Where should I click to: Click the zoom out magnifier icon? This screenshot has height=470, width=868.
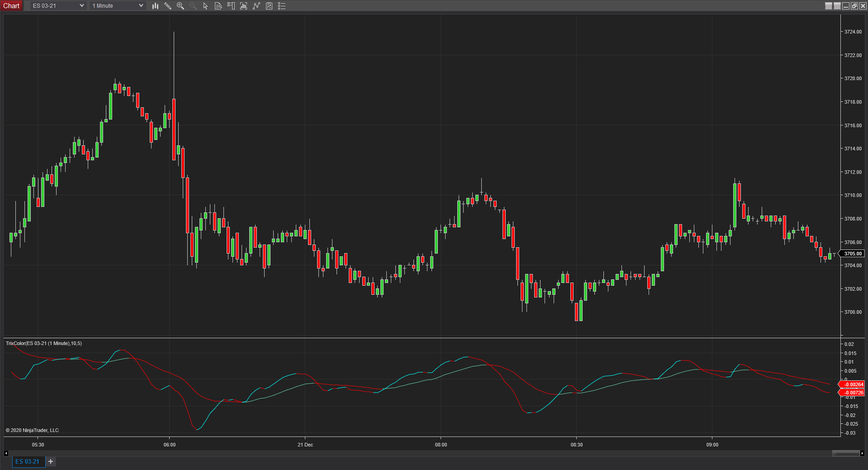tap(193, 6)
